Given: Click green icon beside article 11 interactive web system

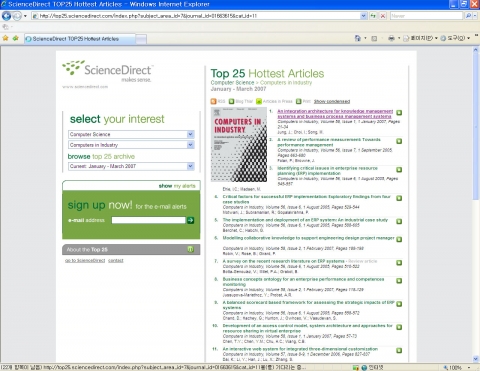Looking at the screenshot, I should (399, 350).
